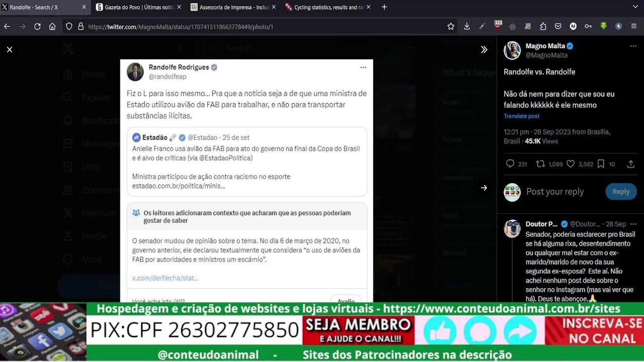Click the M circle extension icon
Screen dimensions: 644x362
(573, 26)
